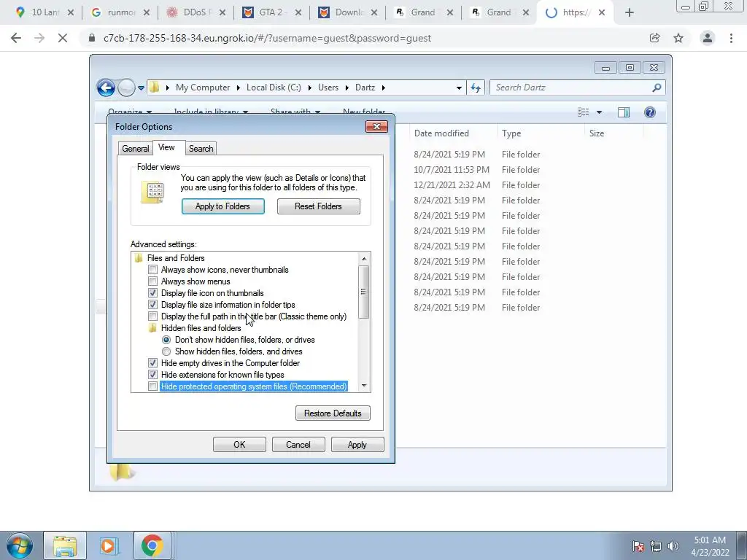Click the change view icon in Explorer
Viewport: 747px width, 560px height.
(x=583, y=112)
